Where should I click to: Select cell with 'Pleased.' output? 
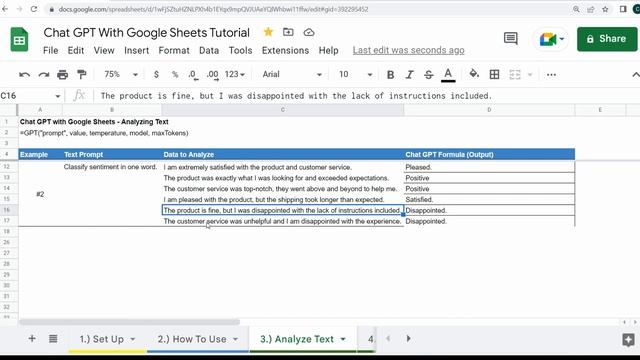(489, 167)
